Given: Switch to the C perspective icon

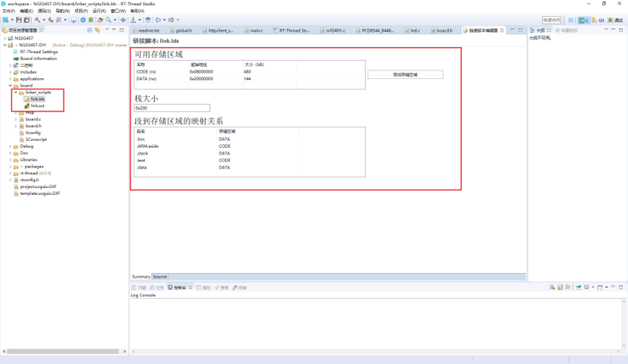Looking at the screenshot, I should pyautogui.click(x=583, y=20).
